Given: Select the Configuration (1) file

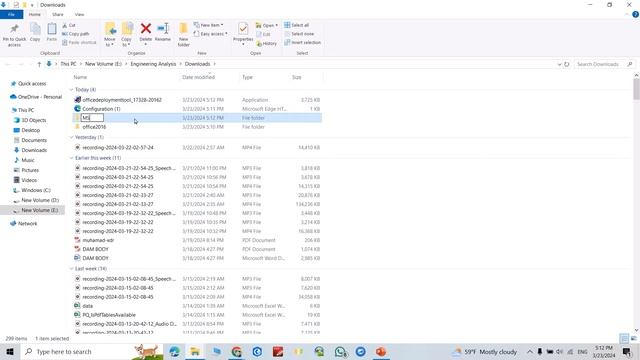Looking at the screenshot, I should coord(101,109).
